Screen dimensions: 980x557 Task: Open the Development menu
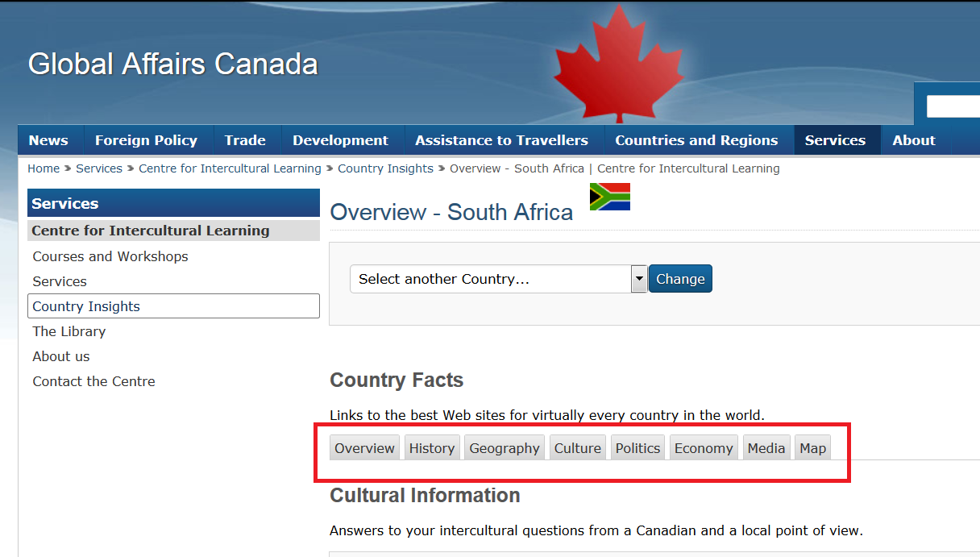[x=340, y=140]
